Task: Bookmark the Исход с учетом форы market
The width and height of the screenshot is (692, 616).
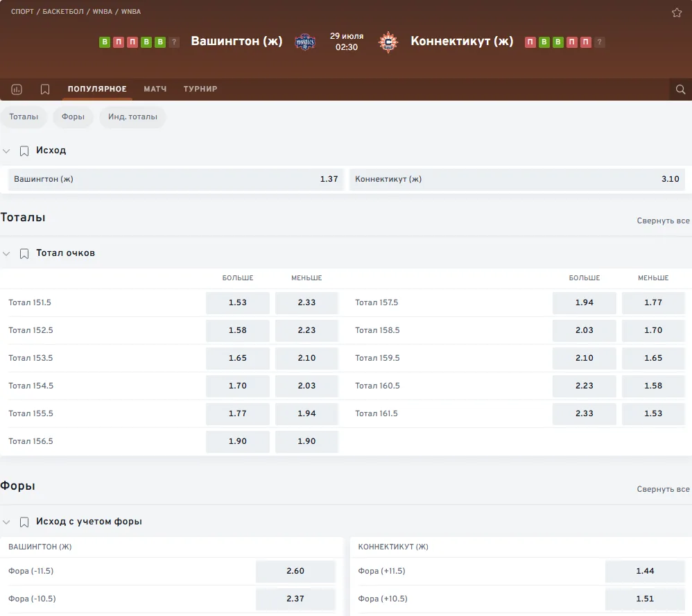Action: pos(24,522)
